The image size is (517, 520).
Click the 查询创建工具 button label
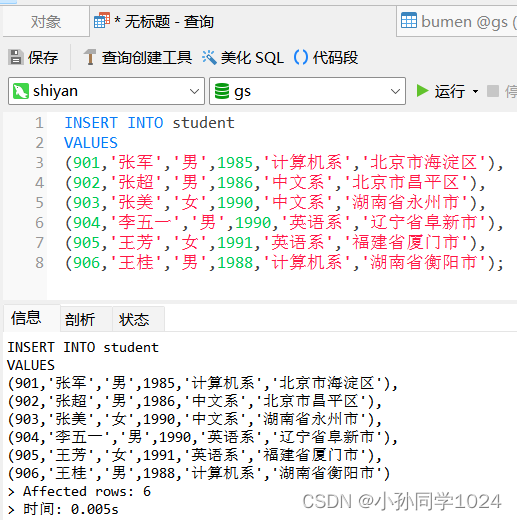[x=147, y=57]
